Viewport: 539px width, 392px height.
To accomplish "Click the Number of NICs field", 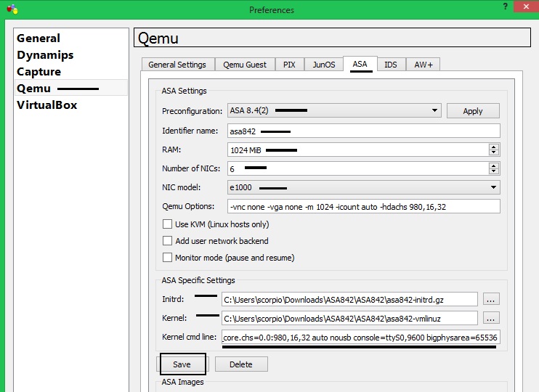I will click(358, 168).
